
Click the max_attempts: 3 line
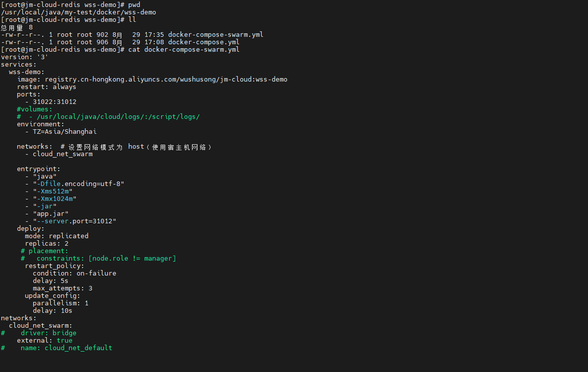coord(62,288)
